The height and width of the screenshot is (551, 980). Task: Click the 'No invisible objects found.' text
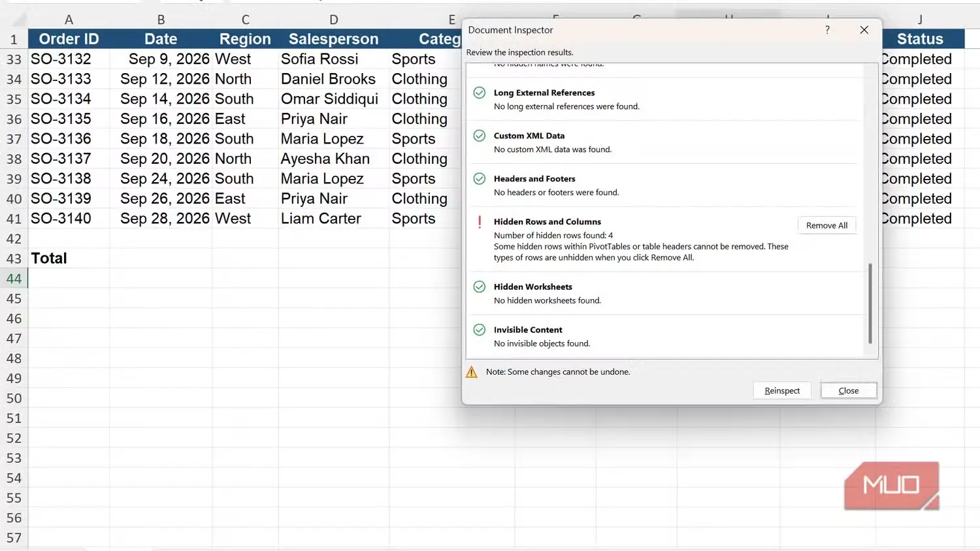pos(542,344)
